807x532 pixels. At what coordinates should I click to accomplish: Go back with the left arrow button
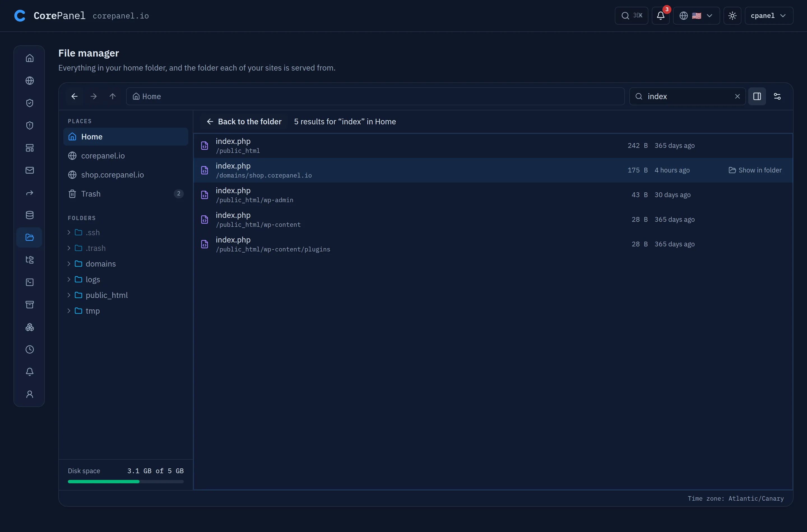coord(74,96)
